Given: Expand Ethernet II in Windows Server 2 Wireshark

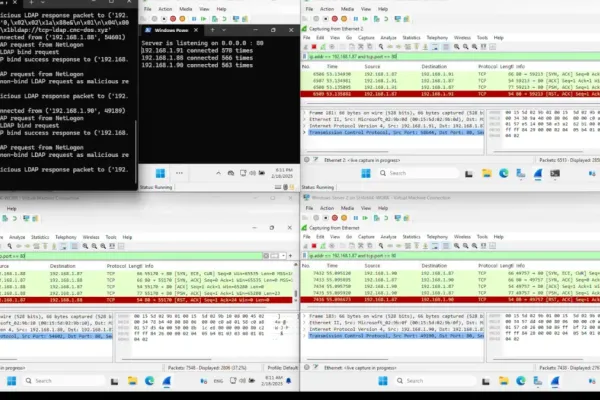Looking at the screenshot, I should 305,323.
